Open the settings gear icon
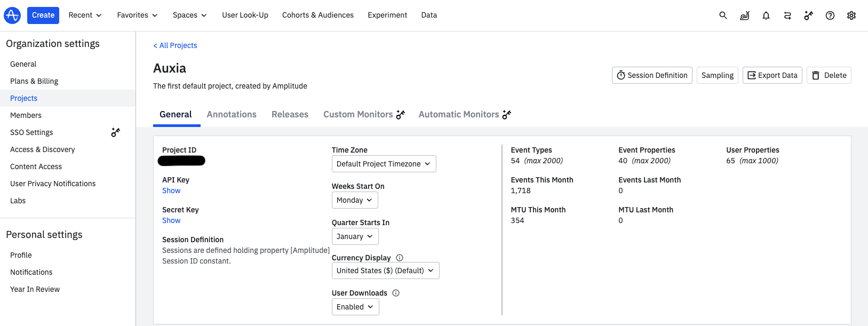Viewport: 868px width, 326px height. click(x=851, y=15)
